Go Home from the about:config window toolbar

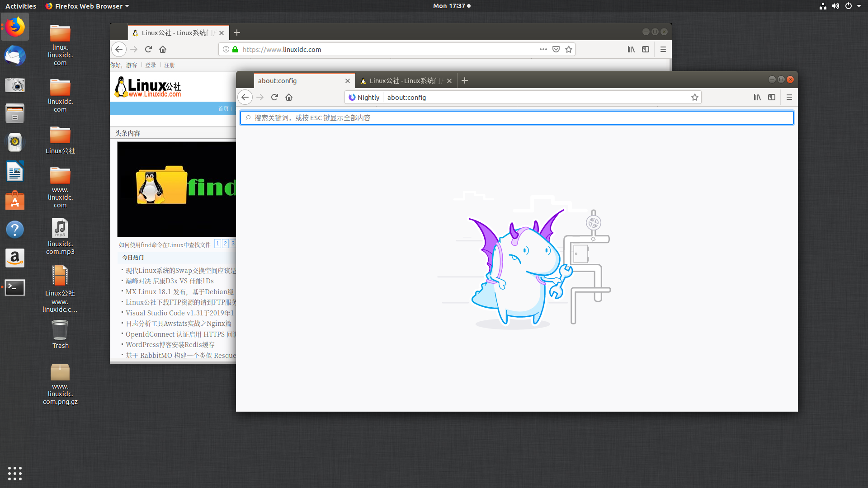(289, 97)
